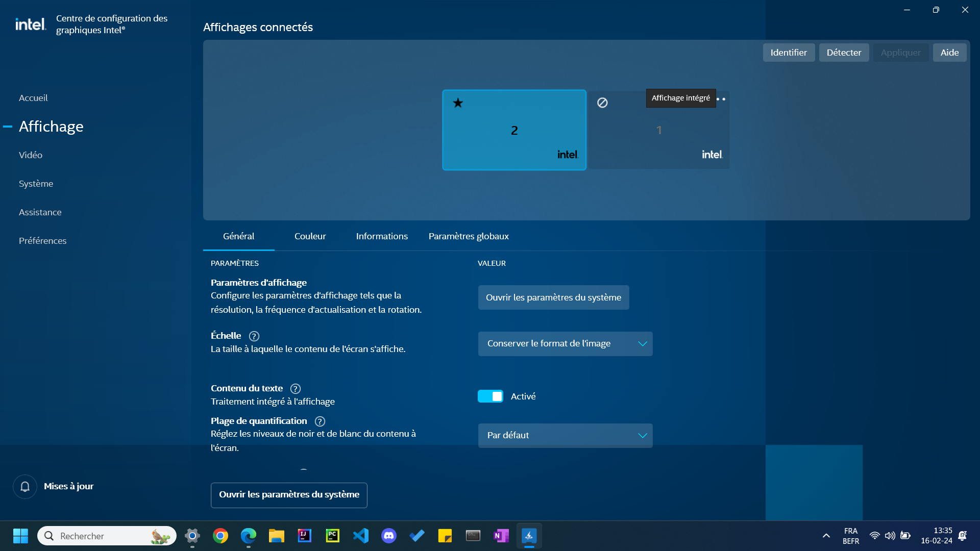Open Settings gear in taskbar
Screen dimensions: 980x551
click(x=192, y=536)
